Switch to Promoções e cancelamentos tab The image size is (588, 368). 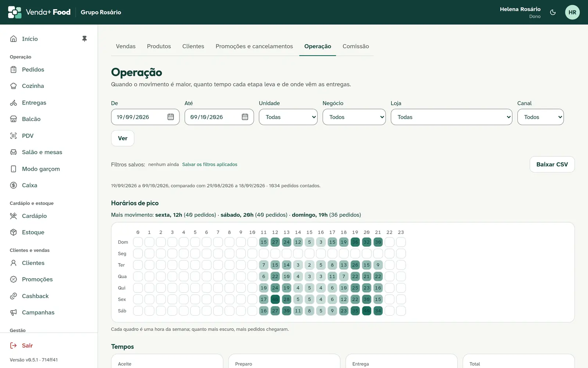254,46
